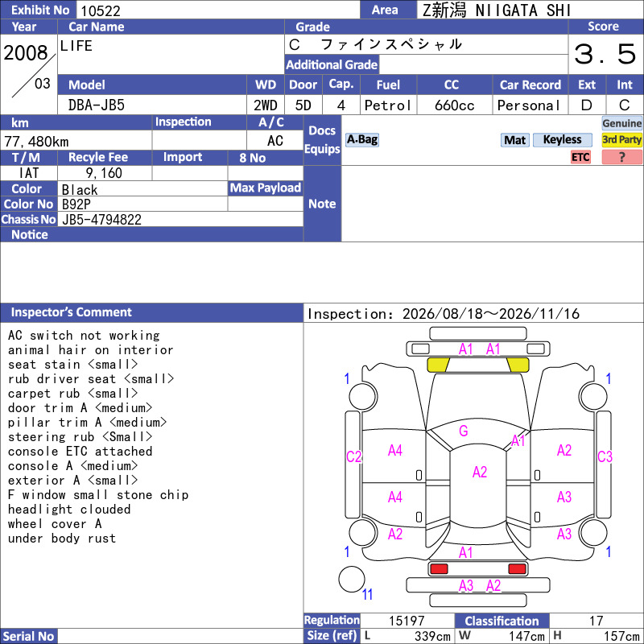
Task: Click the 2WD drive value
Action: [266, 105]
